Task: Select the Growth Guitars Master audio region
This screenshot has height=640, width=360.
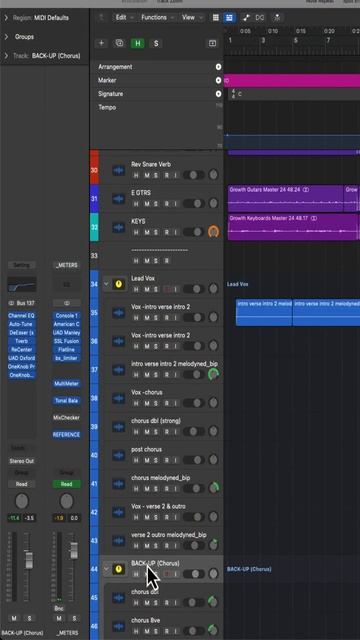Action: (x=286, y=198)
